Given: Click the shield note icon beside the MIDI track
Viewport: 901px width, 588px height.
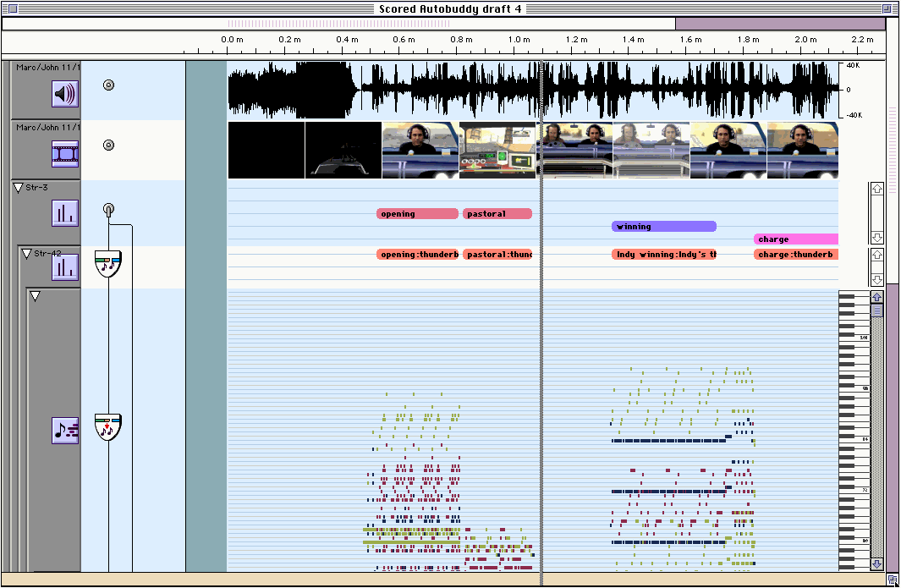Looking at the screenshot, I should (x=108, y=426).
